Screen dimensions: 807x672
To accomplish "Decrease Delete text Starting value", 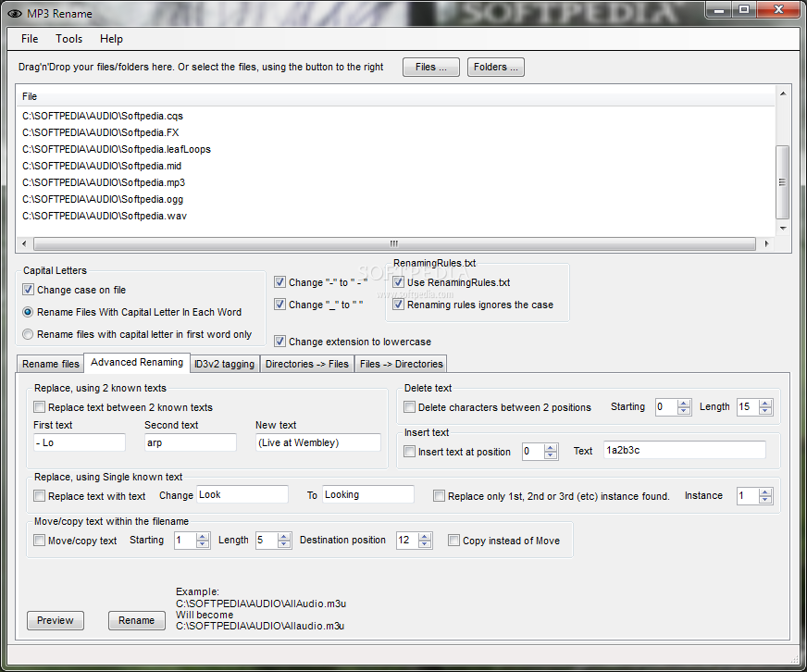I will [684, 411].
